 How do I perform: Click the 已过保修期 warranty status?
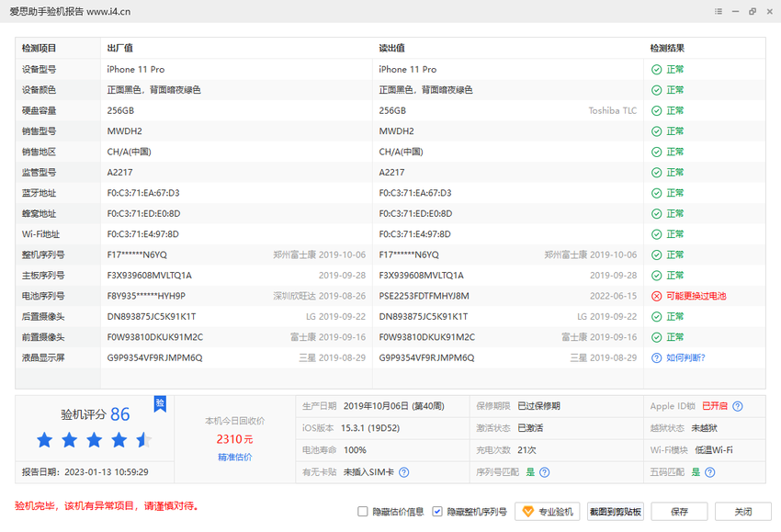click(x=539, y=406)
